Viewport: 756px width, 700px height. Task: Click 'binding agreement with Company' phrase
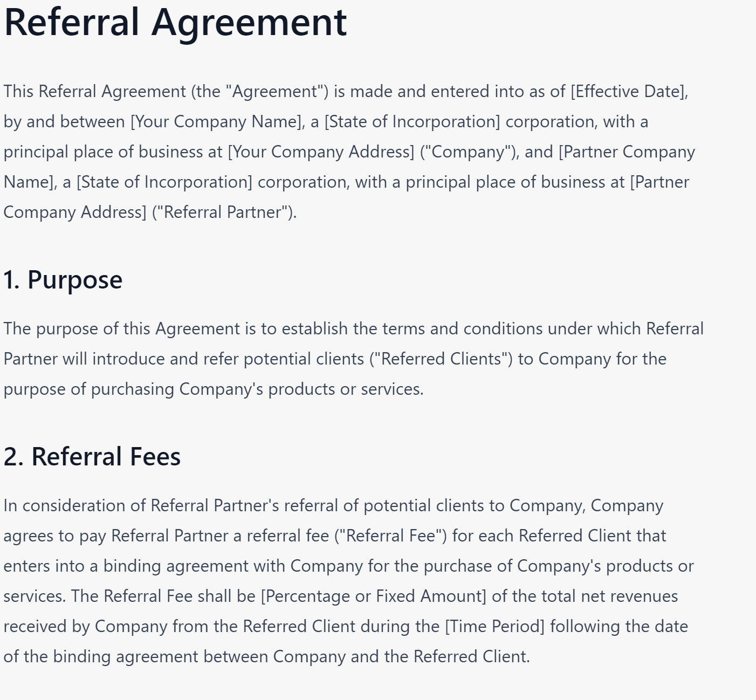233,566
